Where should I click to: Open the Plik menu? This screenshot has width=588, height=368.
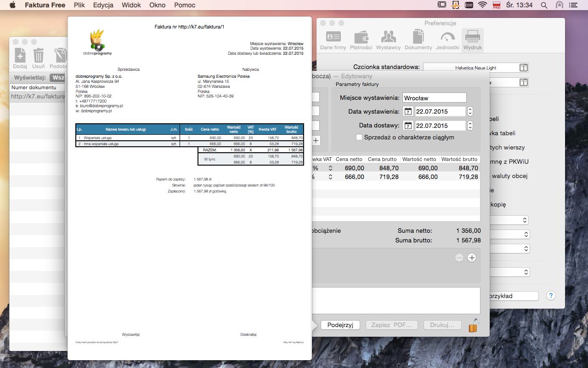click(79, 5)
